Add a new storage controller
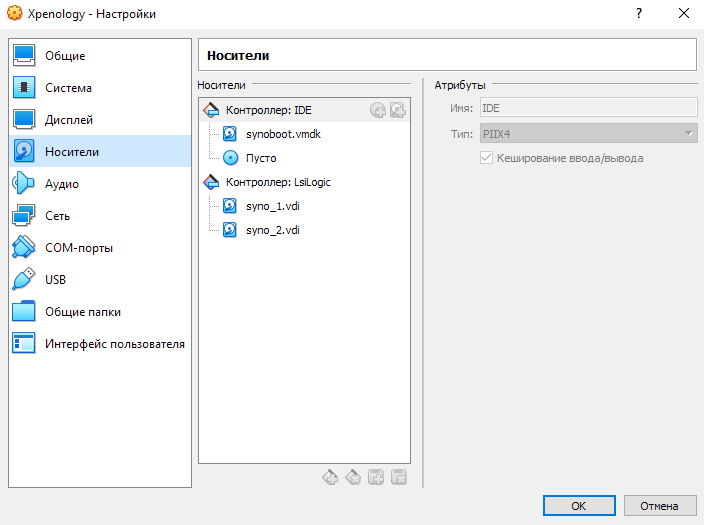The height and width of the screenshot is (525, 704). click(x=330, y=477)
